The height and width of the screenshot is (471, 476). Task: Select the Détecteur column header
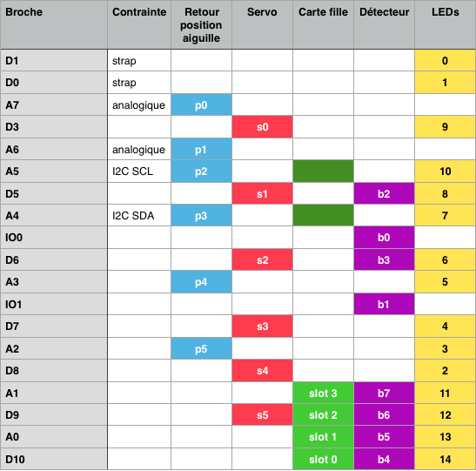[384, 24]
